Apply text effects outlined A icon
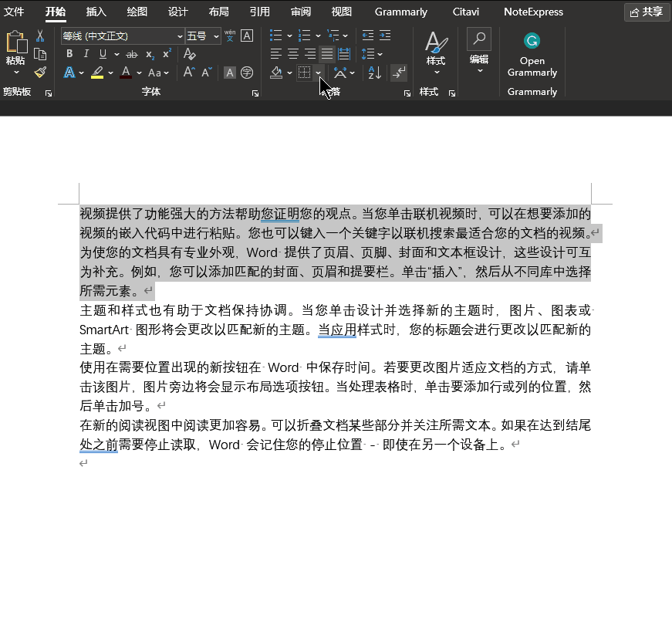The width and height of the screenshot is (672, 636). (x=69, y=73)
